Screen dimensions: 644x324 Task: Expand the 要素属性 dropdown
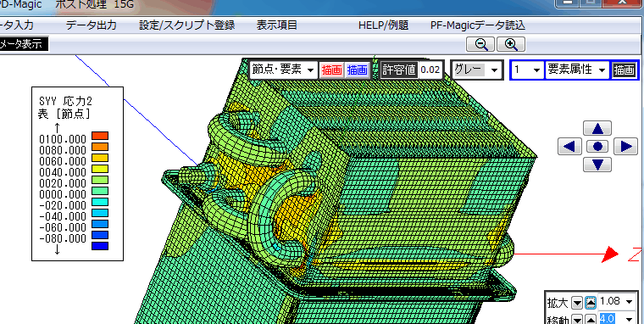point(577,70)
